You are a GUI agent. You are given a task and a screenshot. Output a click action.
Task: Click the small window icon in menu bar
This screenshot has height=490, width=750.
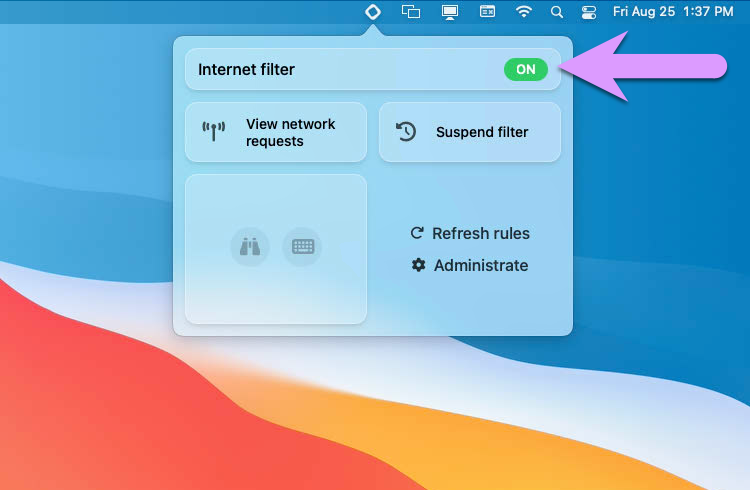pyautogui.click(x=487, y=11)
